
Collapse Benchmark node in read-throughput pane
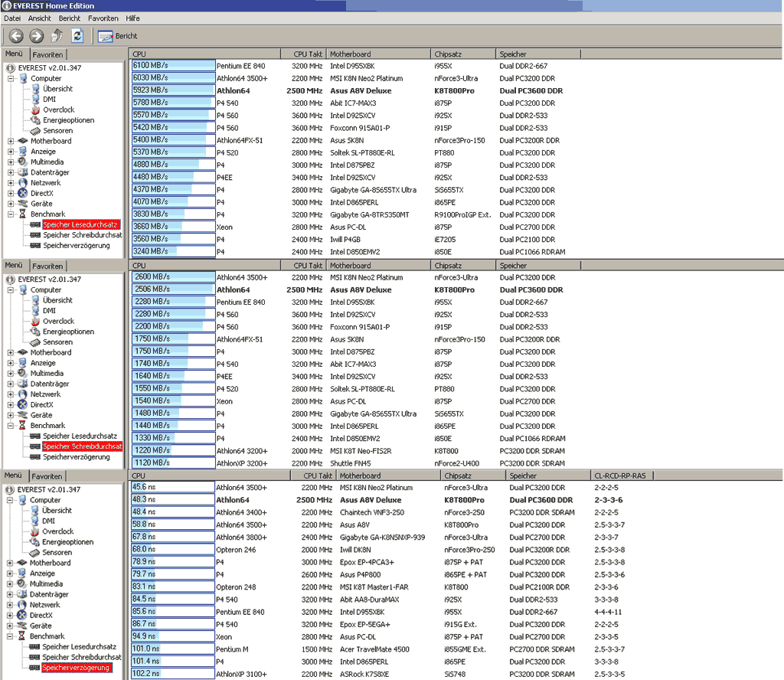pyautogui.click(x=11, y=214)
